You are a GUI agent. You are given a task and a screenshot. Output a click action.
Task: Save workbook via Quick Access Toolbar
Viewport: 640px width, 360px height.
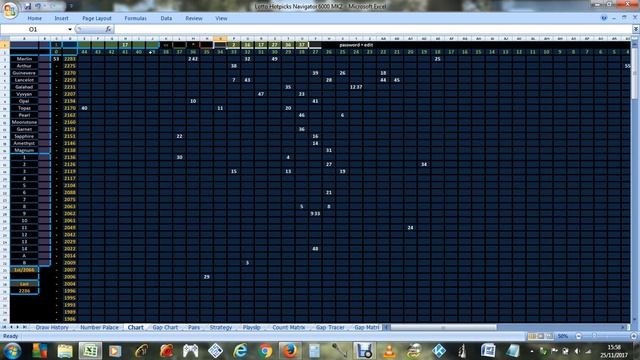(x=28, y=6)
